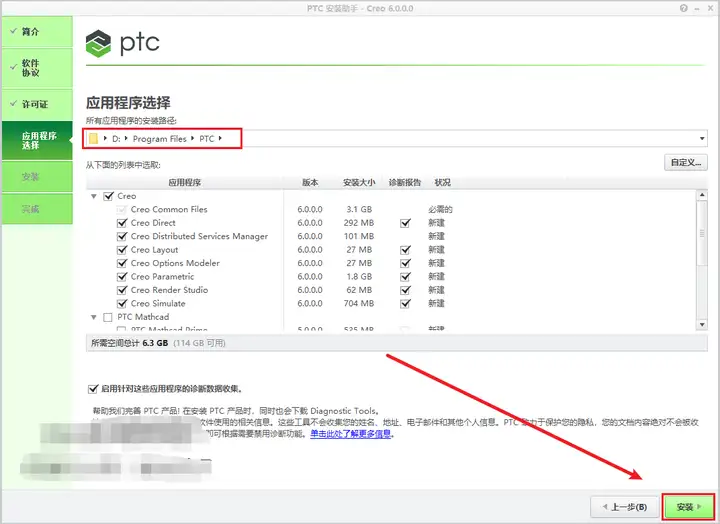
Task: Click the PTC logo icon
Action: (98, 44)
